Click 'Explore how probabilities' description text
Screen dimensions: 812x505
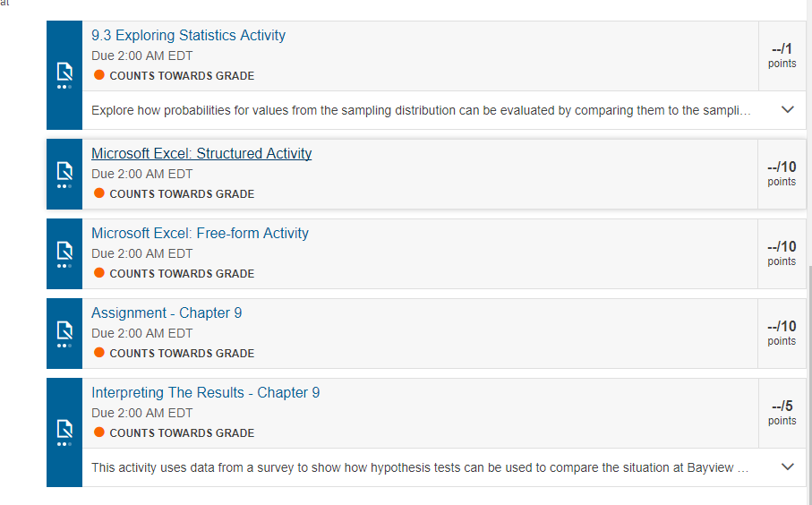tap(421, 110)
